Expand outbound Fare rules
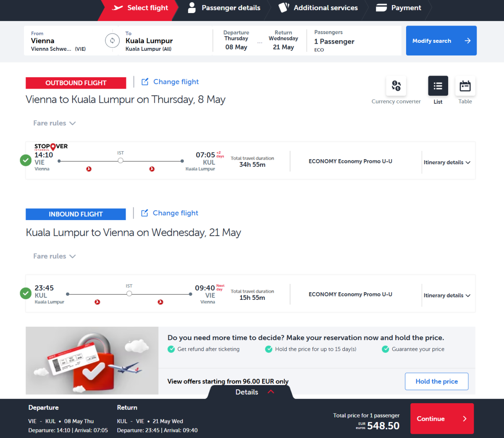The image size is (504, 438). (x=54, y=123)
